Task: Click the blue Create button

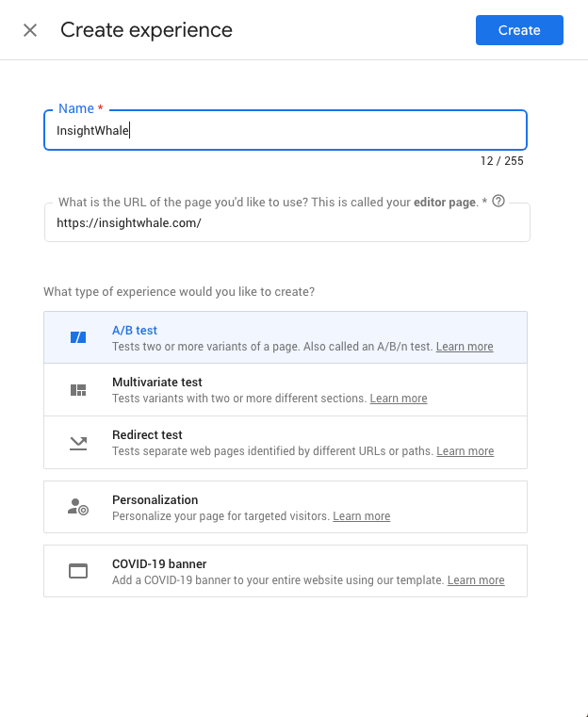Action: (519, 30)
